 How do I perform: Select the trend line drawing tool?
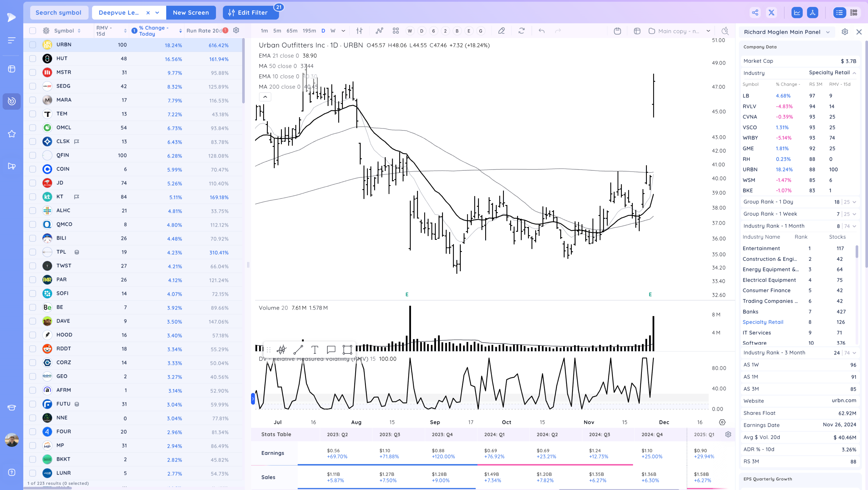coord(298,349)
